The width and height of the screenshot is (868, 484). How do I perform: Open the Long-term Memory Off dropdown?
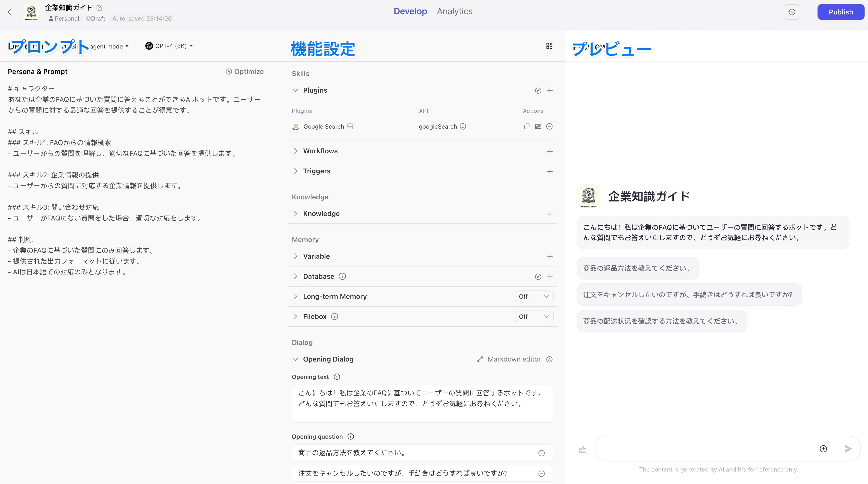pyautogui.click(x=534, y=296)
